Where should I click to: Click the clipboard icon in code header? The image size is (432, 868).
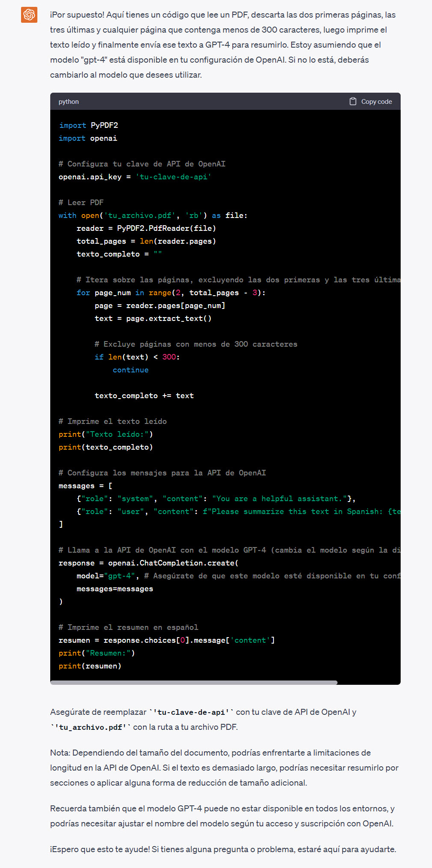point(353,102)
